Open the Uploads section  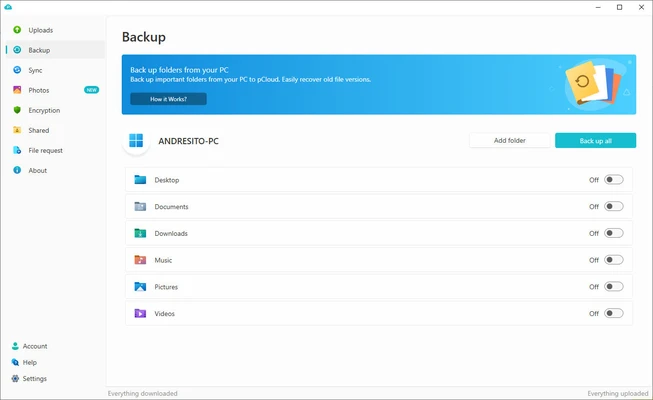(55, 30)
